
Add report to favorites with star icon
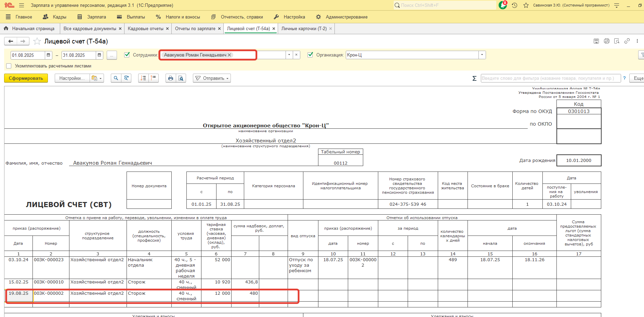tap(37, 41)
